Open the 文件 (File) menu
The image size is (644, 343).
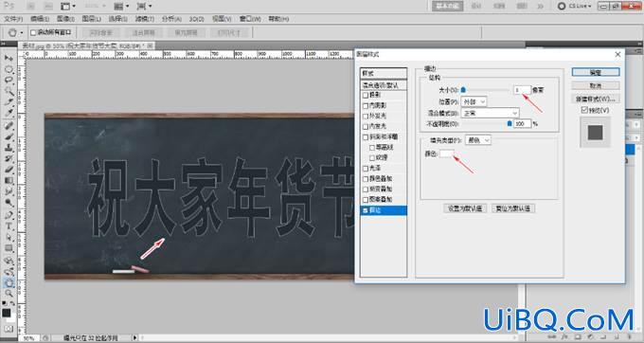tap(13, 19)
